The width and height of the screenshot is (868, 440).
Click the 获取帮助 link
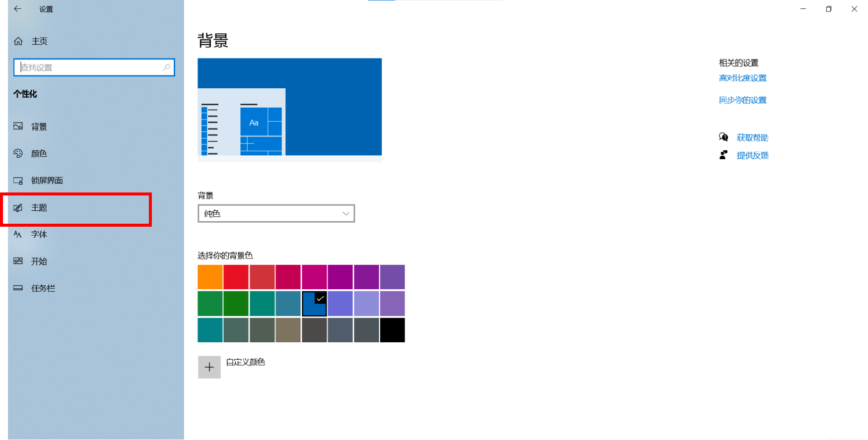click(x=752, y=137)
